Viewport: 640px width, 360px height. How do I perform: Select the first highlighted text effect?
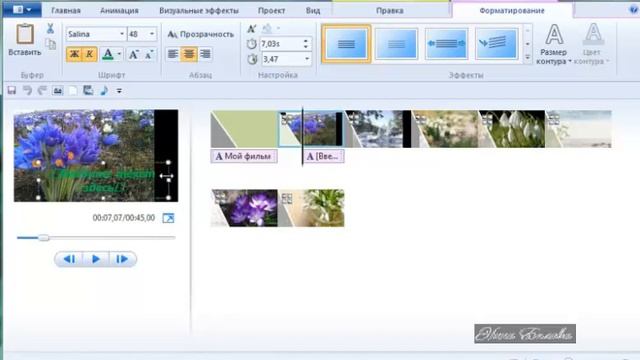346,44
